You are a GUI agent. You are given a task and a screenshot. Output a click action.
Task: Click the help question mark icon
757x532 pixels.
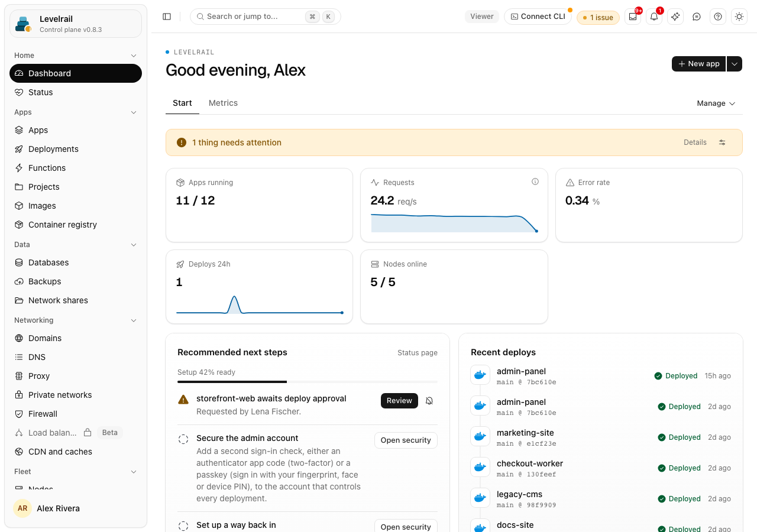click(x=718, y=17)
